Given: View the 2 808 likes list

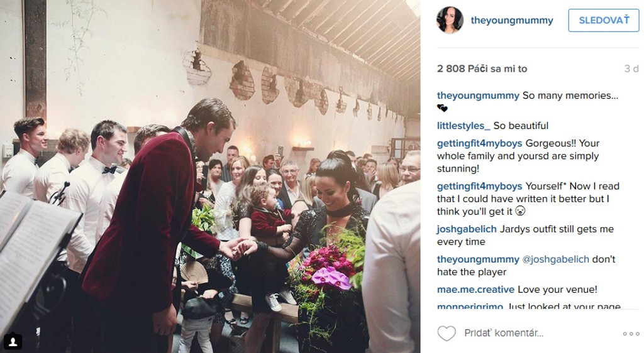Looking at the screenshot, I should coord(482,68).
